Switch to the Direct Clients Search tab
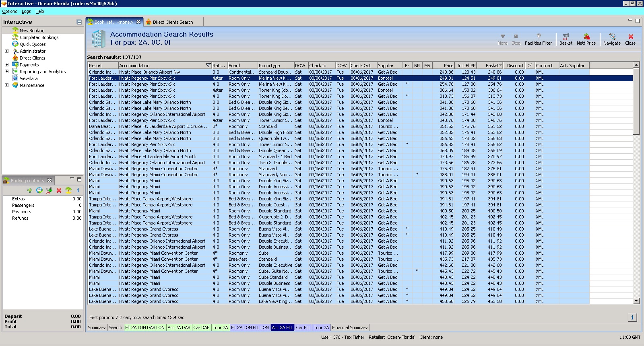644x346 pixels. 173,22
